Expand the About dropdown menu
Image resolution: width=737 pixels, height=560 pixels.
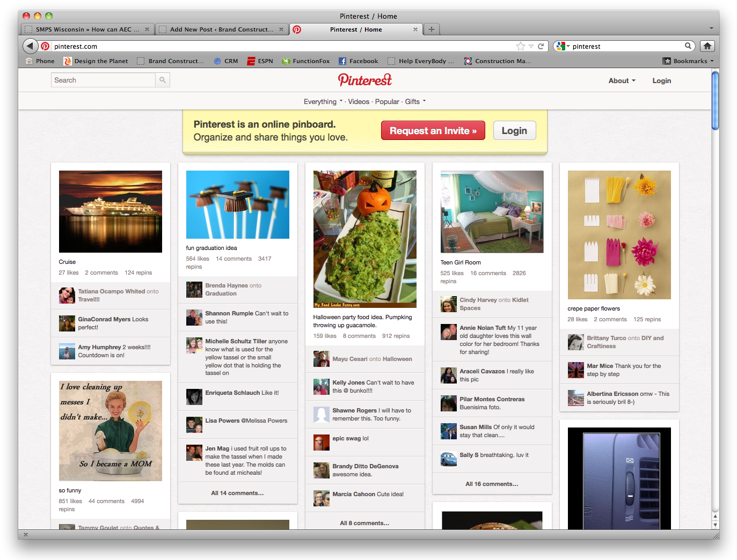pos(622,80)
